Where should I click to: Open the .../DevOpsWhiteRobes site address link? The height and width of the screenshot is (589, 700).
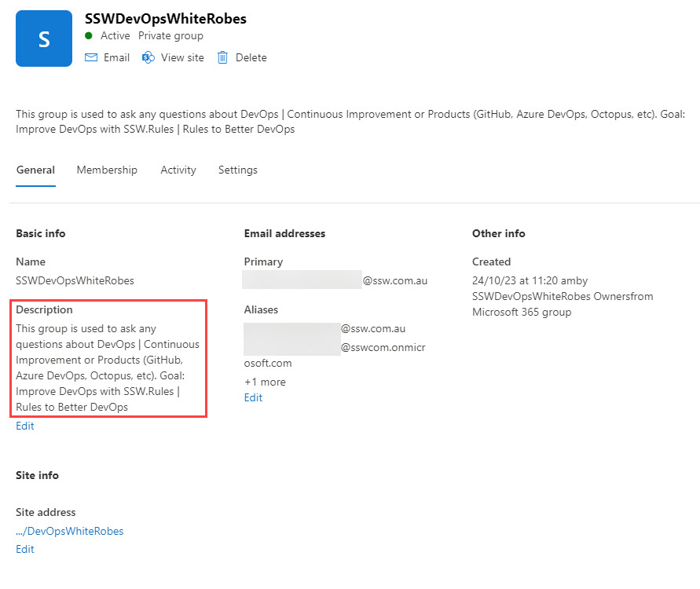(70, 531)
